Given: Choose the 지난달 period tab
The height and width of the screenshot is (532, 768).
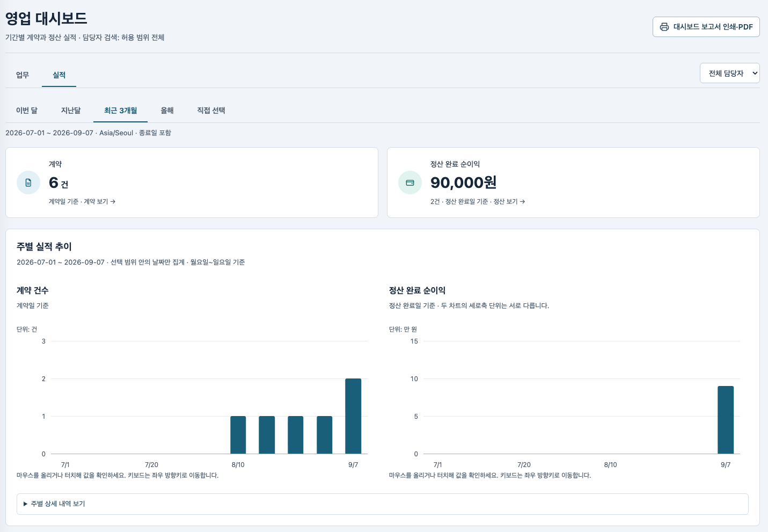Looking at the screenshot, I should (71, 111).
